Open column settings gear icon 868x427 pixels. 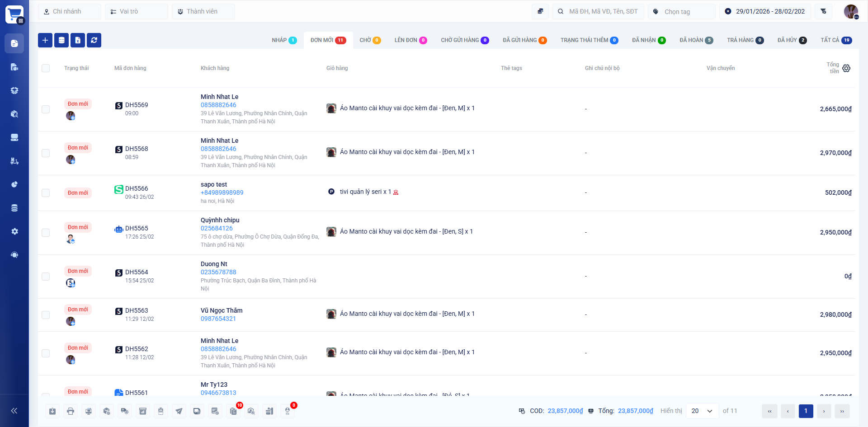pos(846,68)
